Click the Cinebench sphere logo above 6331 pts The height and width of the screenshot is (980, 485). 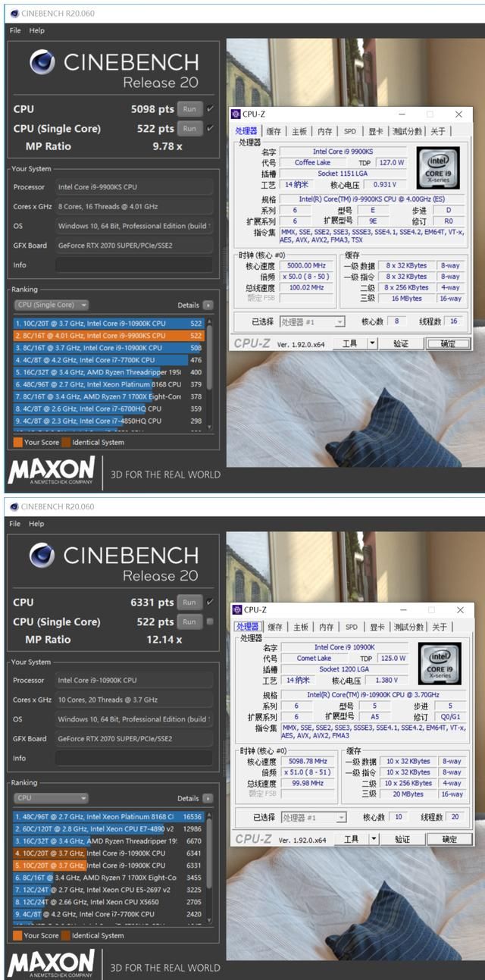click(42, 556)
